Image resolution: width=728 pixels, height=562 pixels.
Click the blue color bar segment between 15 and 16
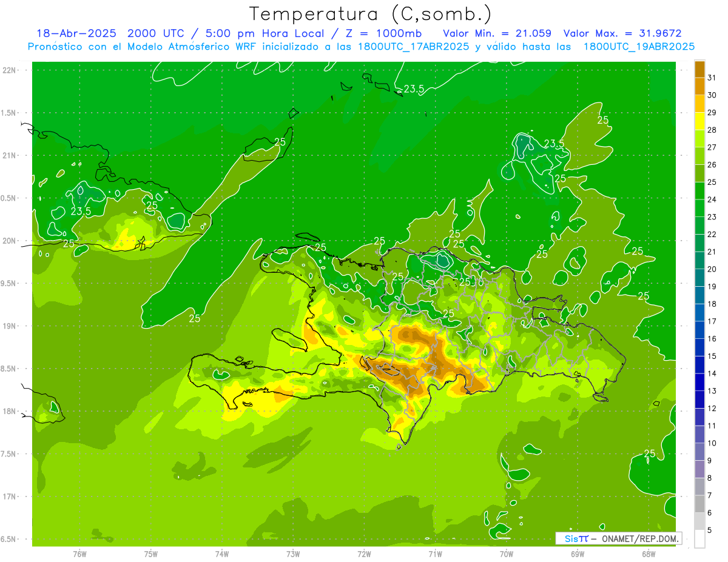699,347
